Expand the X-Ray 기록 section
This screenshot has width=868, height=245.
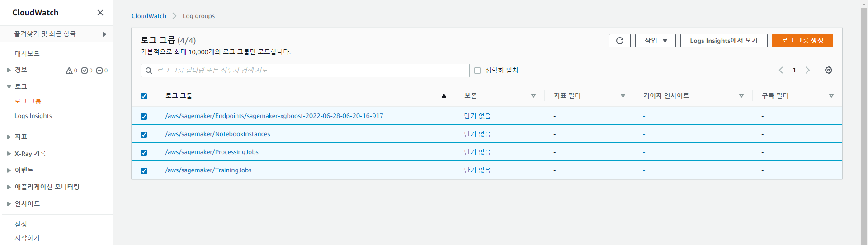tap(9, 154)
